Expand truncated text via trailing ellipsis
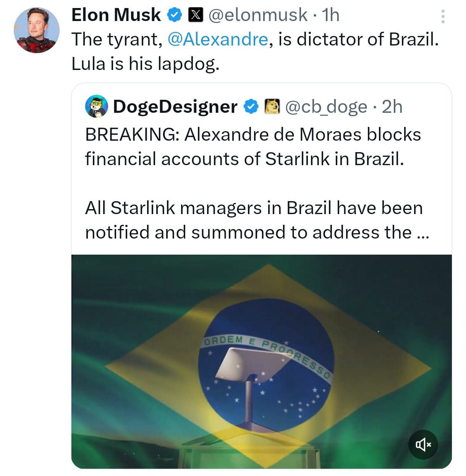 421,233
